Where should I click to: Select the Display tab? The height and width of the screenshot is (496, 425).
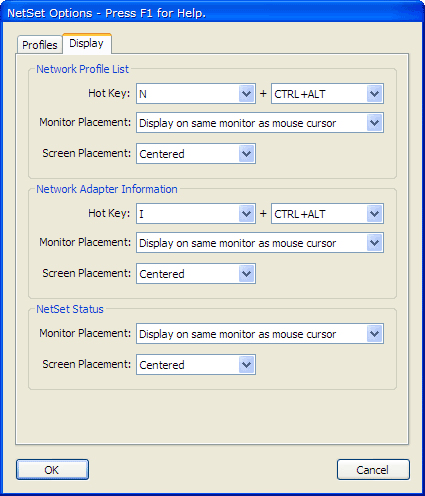coord(87,43)
